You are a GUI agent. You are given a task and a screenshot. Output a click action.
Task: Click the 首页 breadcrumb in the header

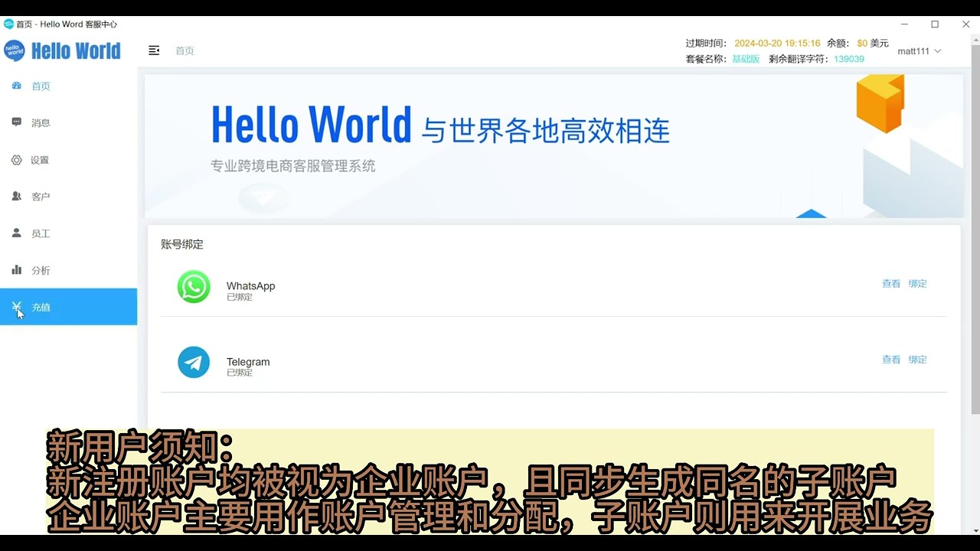pyautogui.click(x=185, y=51)
